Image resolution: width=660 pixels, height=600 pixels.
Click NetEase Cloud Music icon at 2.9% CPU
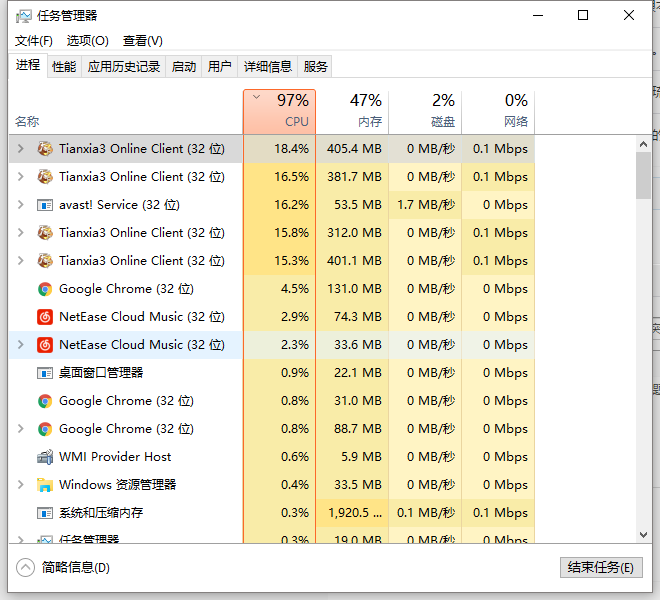coord(45,317)
